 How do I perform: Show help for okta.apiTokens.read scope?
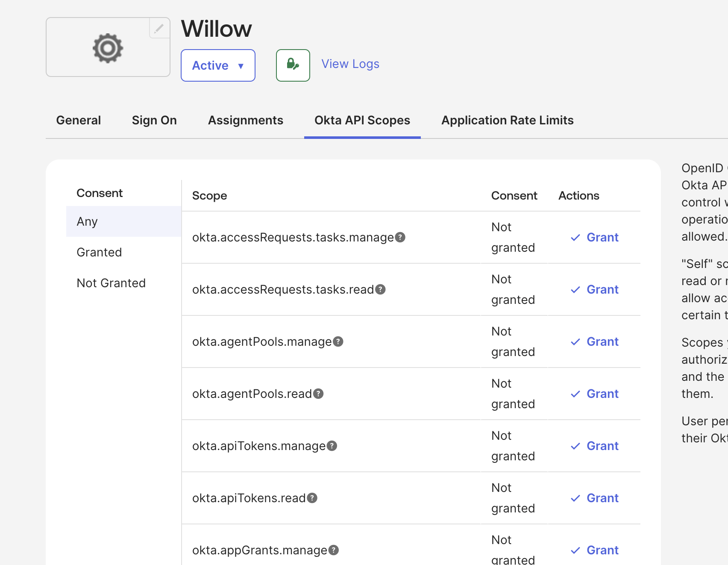312,498
